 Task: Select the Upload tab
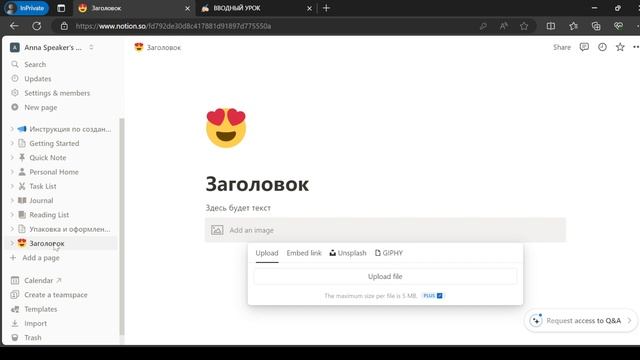(267, 253)
